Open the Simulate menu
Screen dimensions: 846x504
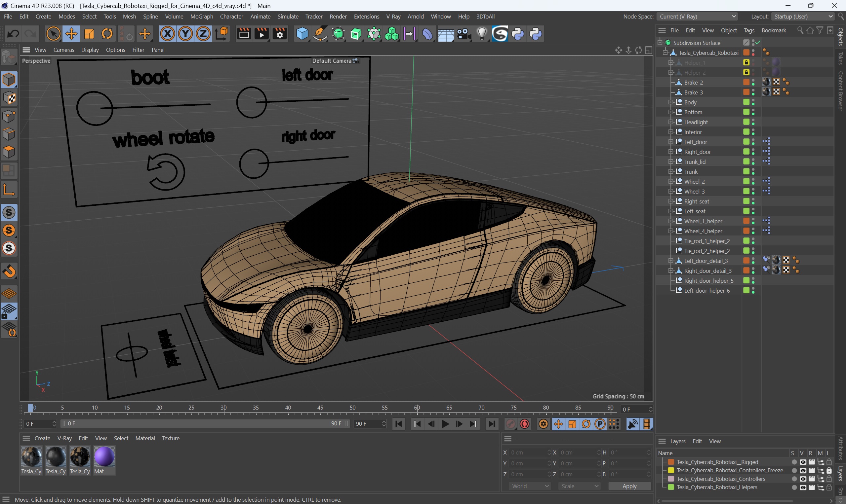tap(288, 16)
